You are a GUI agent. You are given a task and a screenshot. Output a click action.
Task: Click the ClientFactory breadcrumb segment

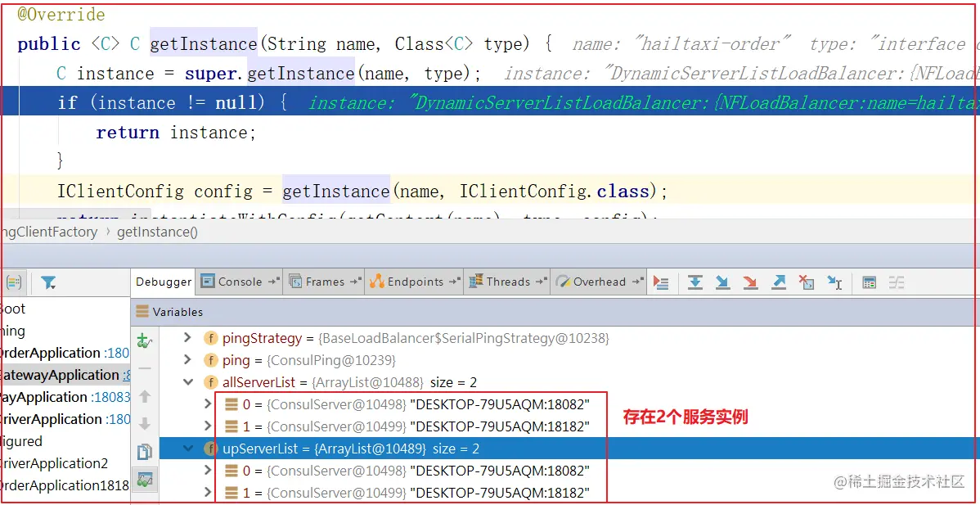click(49, 232)
